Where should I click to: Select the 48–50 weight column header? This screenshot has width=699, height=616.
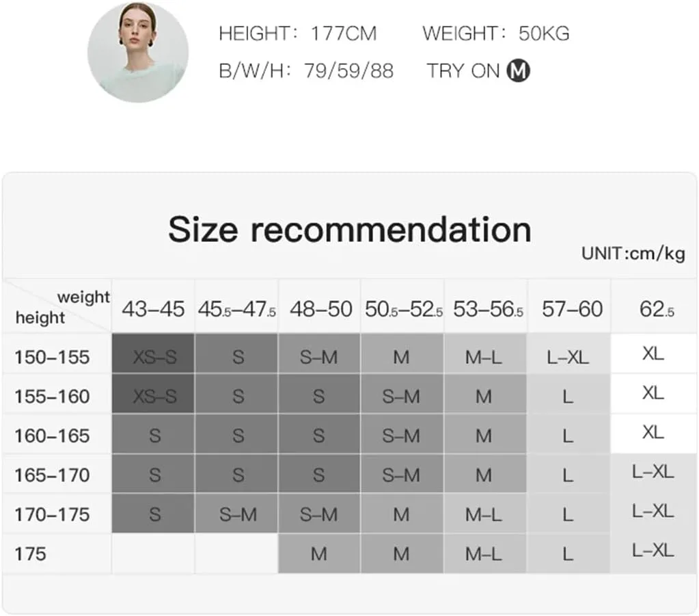pos(320,309)
